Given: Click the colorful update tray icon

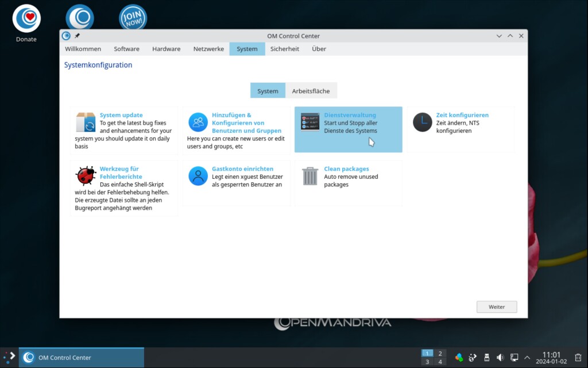Looking at the screenshot, I should [459, 358].
